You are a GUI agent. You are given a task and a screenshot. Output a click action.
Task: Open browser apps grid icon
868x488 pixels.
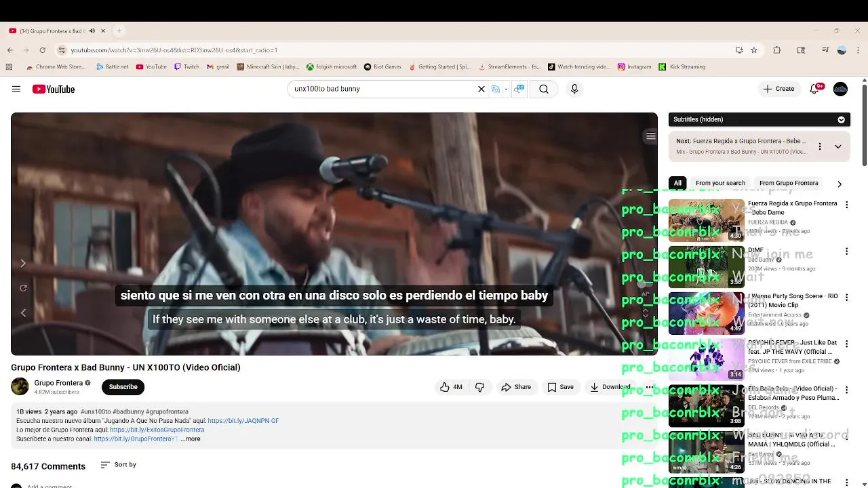[9, 67]
